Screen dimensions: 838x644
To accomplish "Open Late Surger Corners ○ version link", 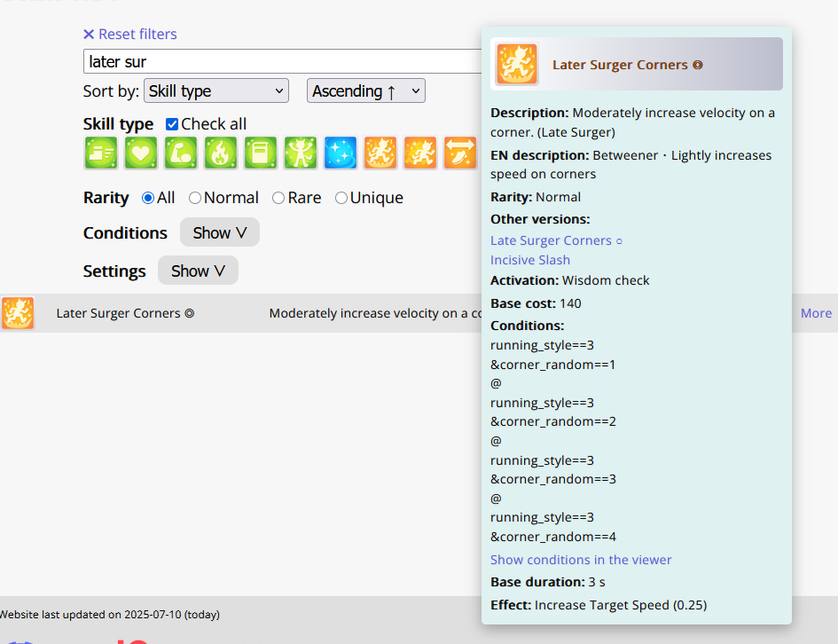I will pyautogui.click(x=556, y=240).
